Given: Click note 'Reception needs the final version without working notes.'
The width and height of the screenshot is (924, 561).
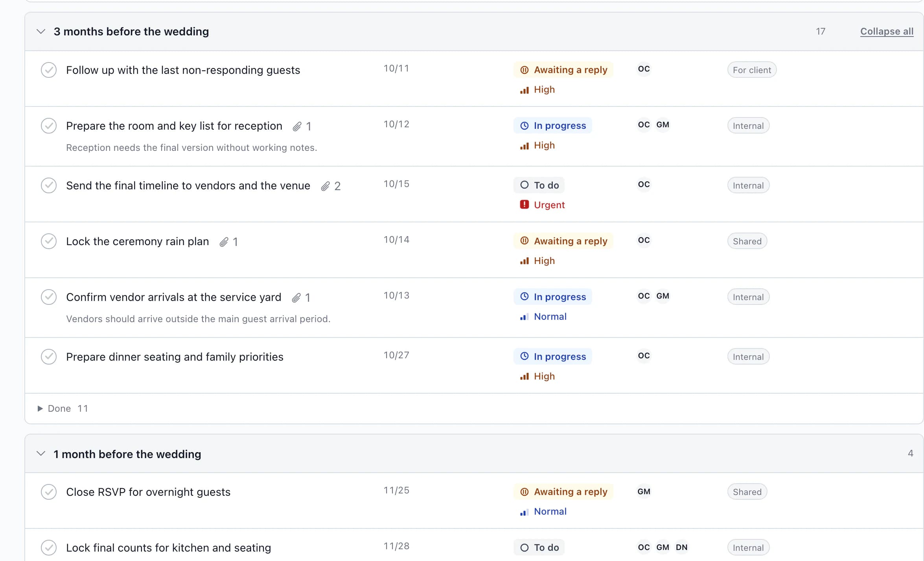Looking at the screenshot, I should 191,148.
